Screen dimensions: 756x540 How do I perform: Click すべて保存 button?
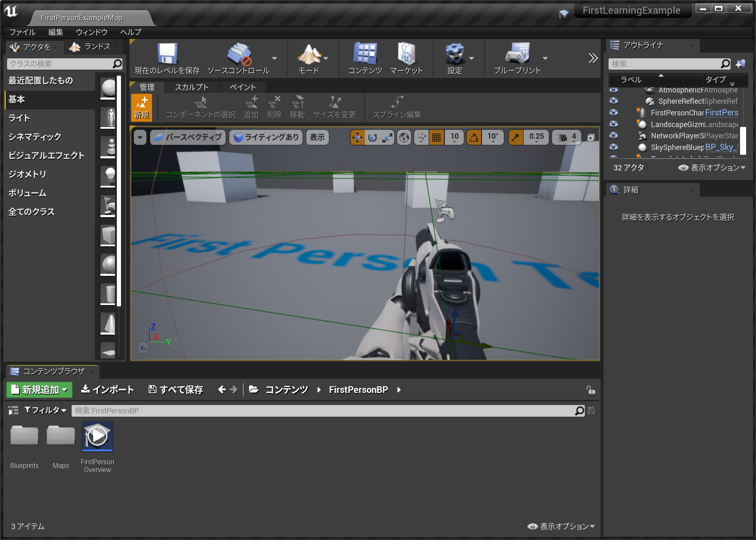point(176,390)
